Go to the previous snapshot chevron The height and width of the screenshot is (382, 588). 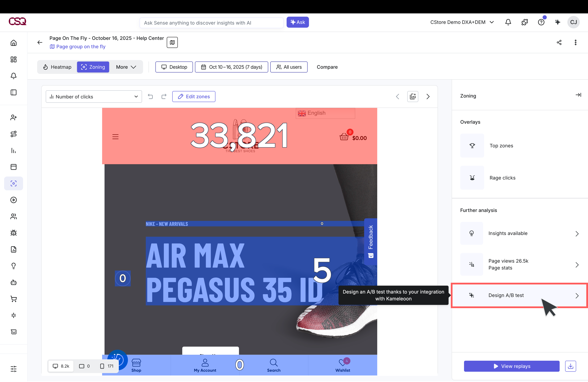coord(398,97)
